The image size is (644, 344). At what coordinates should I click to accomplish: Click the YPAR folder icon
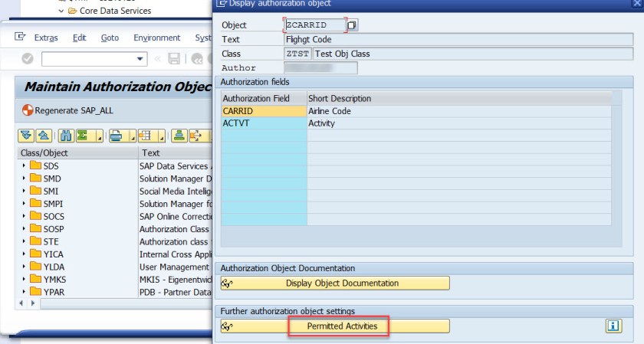pos(36,291)
